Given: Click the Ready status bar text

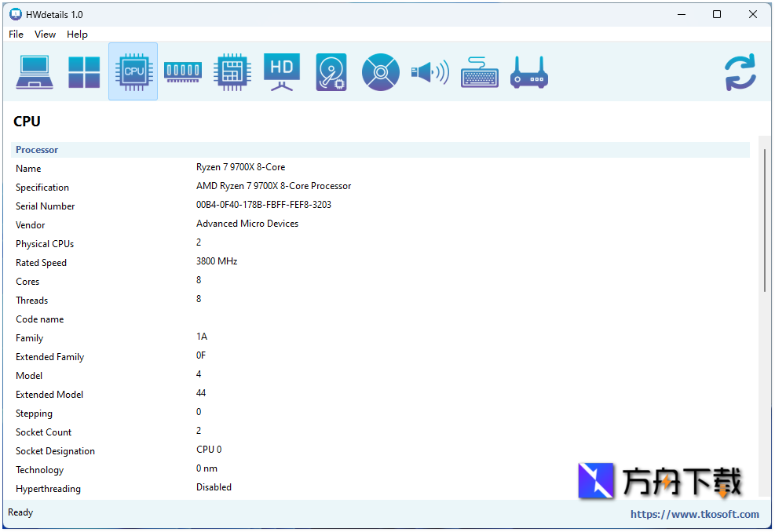Looking at the screenshot, I should [20, 512].
